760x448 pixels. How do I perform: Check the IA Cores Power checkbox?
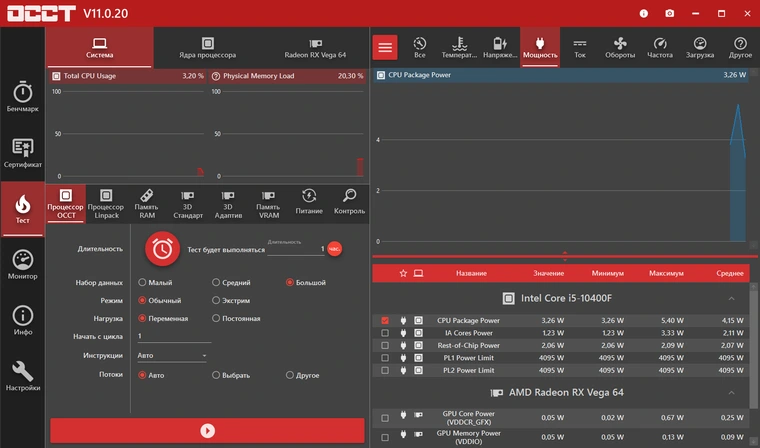point(385,333)
